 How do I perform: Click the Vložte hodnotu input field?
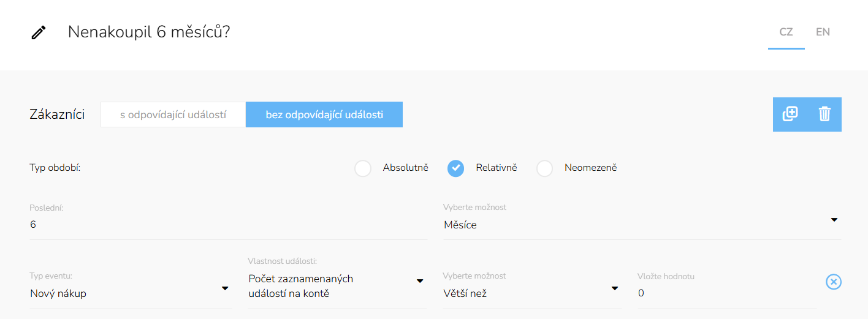[726, 293]
